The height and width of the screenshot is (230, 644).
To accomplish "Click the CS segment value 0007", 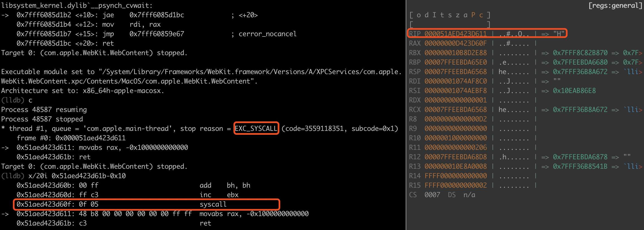I will [x=432, y=195].
